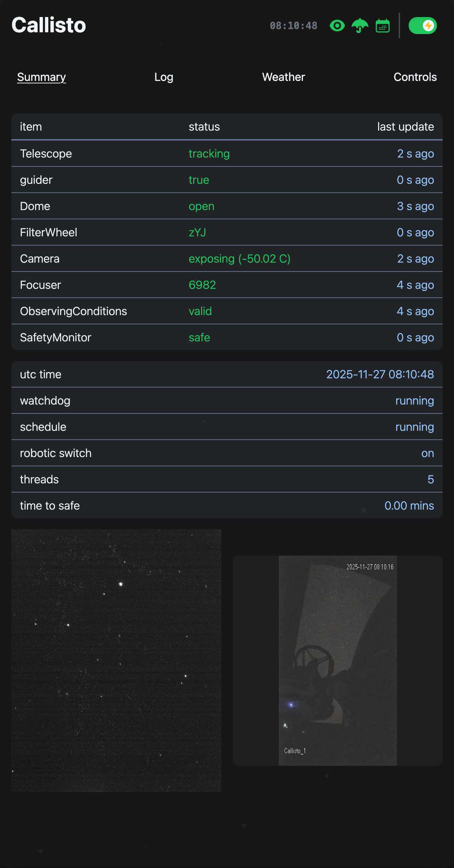Click the umbrella weather safety icon
This screenshot has height=868, width=454.
[360, 26]
